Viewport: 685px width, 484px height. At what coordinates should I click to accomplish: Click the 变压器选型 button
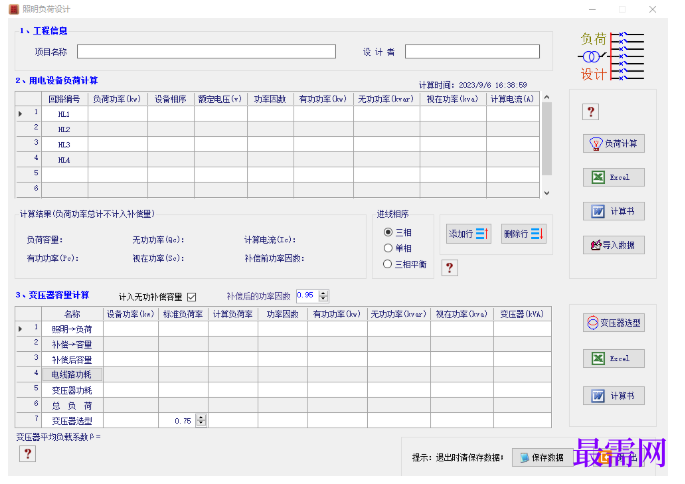point(613,323)
